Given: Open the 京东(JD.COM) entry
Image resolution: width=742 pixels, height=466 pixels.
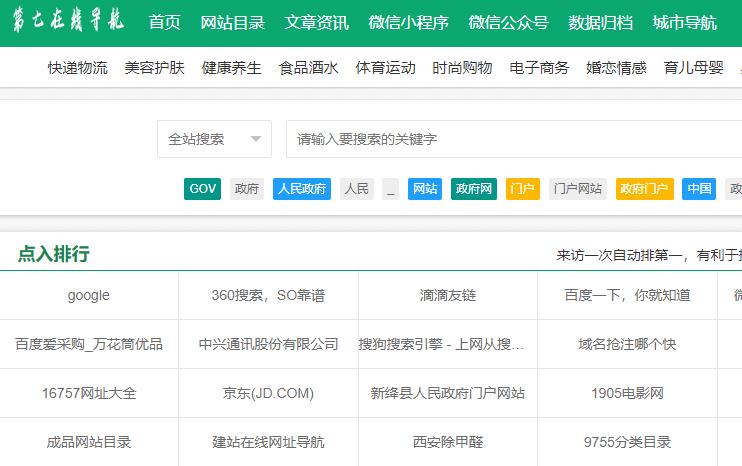Looking at the screenshot, I should 268,393.
